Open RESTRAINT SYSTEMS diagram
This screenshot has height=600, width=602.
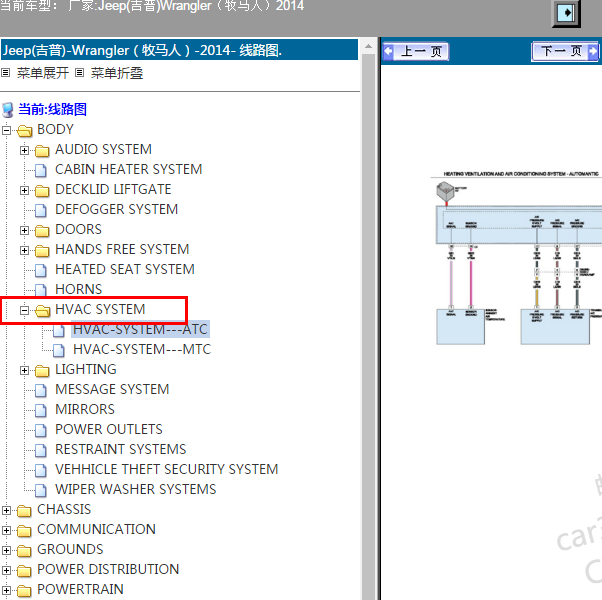coord(121,449)
